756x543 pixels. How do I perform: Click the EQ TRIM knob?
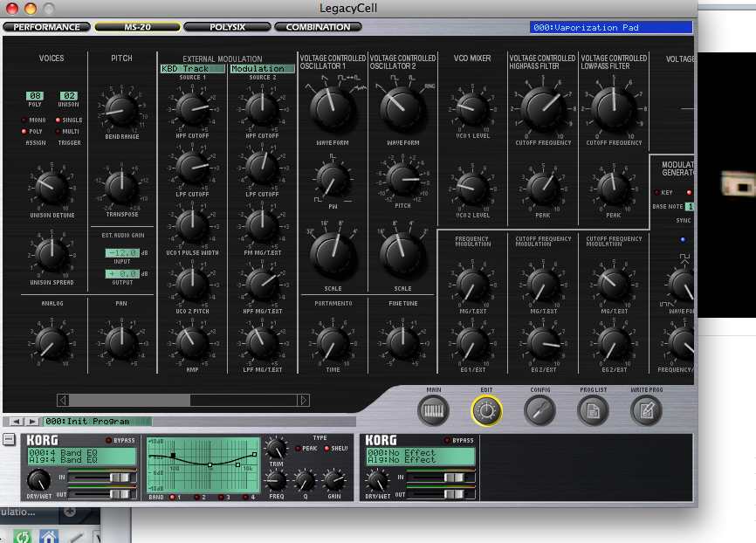pyautogui.click(x=276, y=449)
